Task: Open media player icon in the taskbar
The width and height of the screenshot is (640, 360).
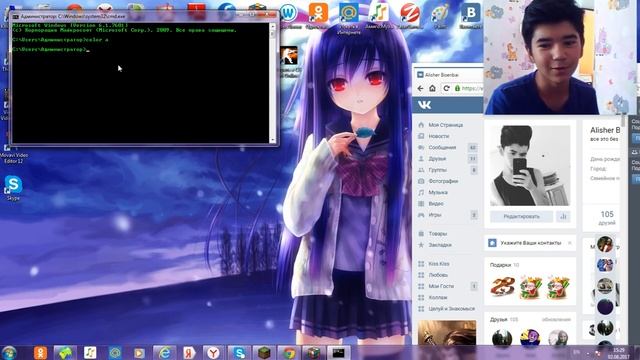Action: tap(140, 353)
